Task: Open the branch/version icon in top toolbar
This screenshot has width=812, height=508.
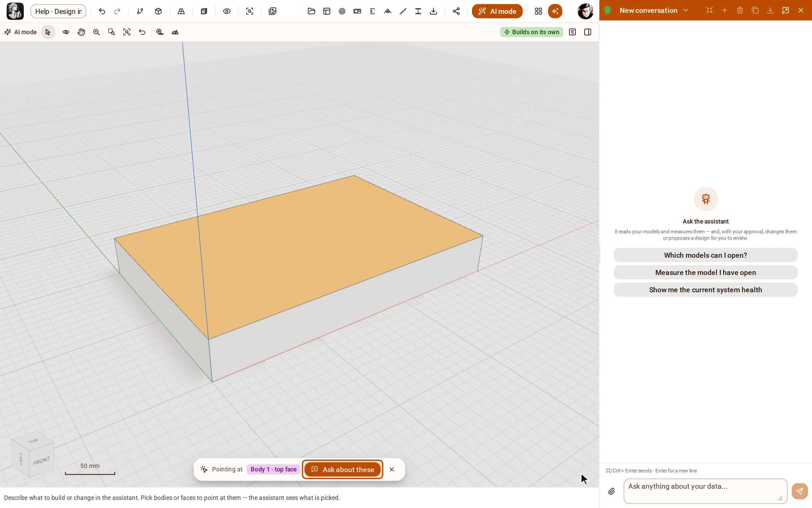Action: point(140,11)
